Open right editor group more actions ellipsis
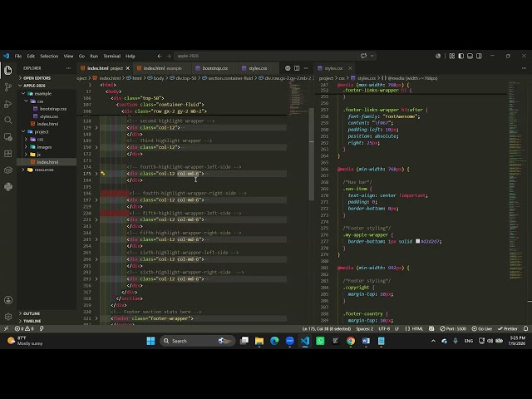This screenshot has height=399, width=532. (x=525, y=68)
